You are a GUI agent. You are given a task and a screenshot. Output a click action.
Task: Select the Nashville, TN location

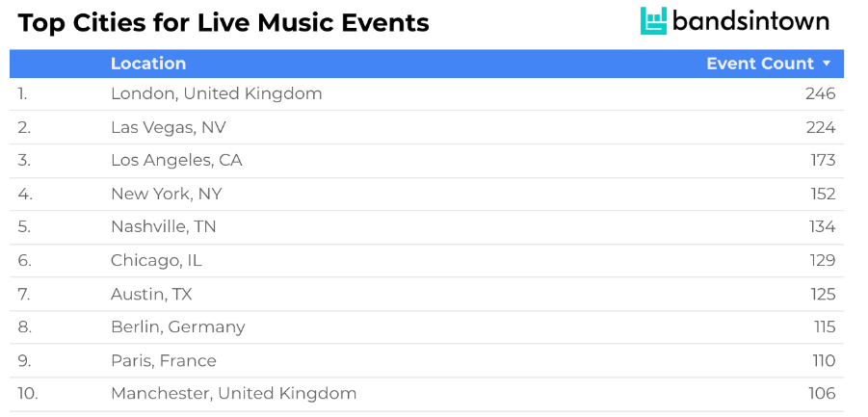point(164,226)
